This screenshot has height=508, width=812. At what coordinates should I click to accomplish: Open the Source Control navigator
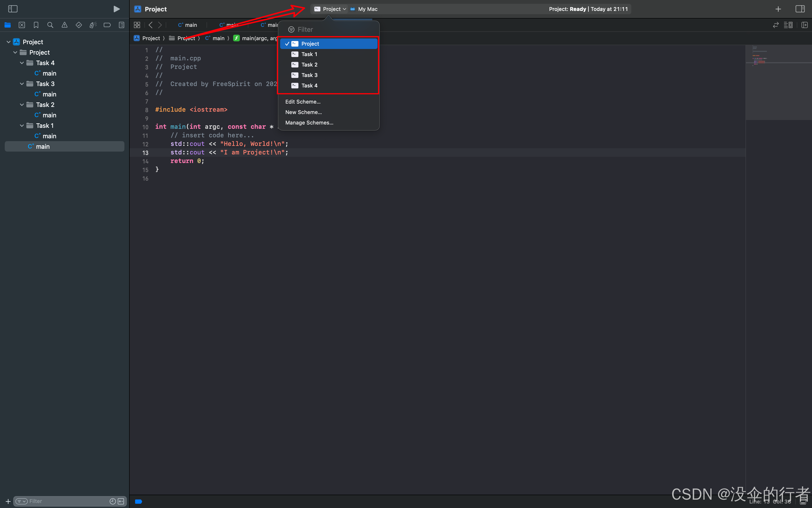coord(22,25)
